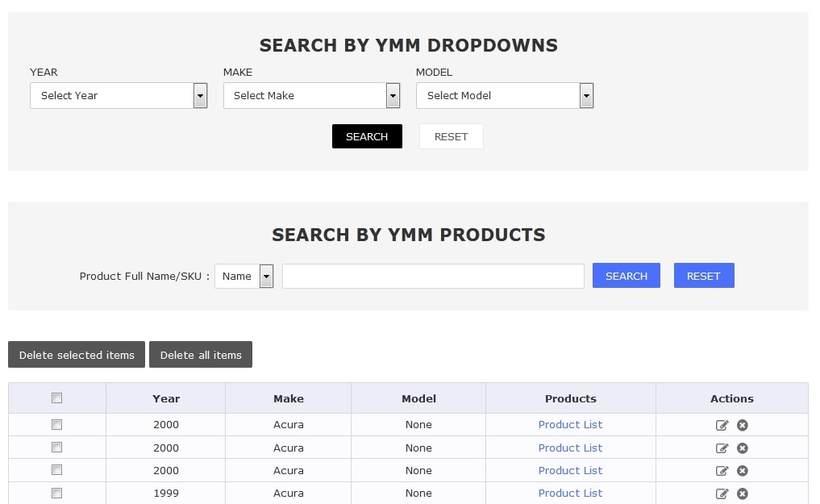This screenshot has height=504, width=820.
Task: Open Product List link in first row
Action: pos(570,424)
